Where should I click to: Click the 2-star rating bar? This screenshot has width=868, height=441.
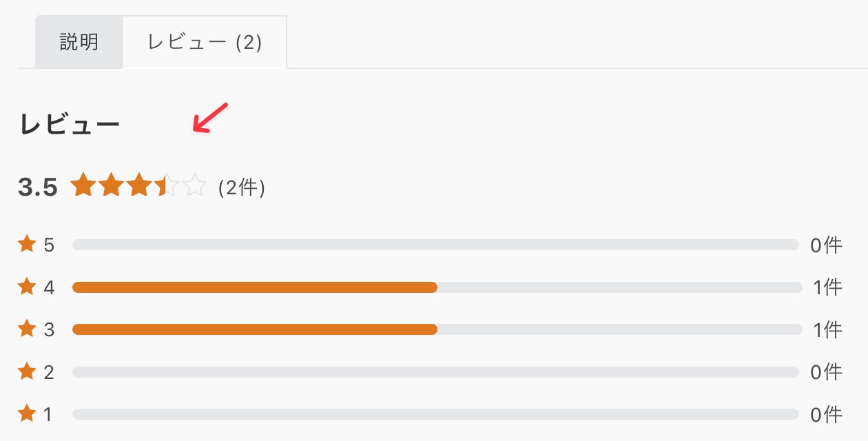tap(435, 372)
